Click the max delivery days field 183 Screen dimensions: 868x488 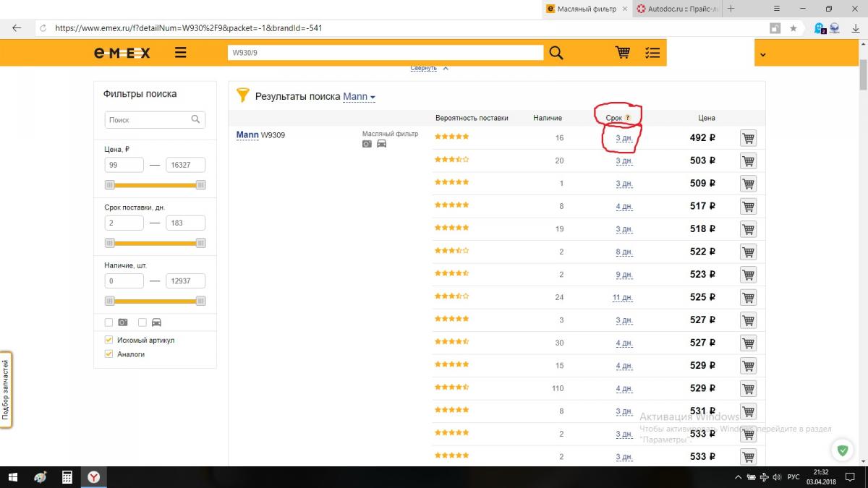click(185, 223)
